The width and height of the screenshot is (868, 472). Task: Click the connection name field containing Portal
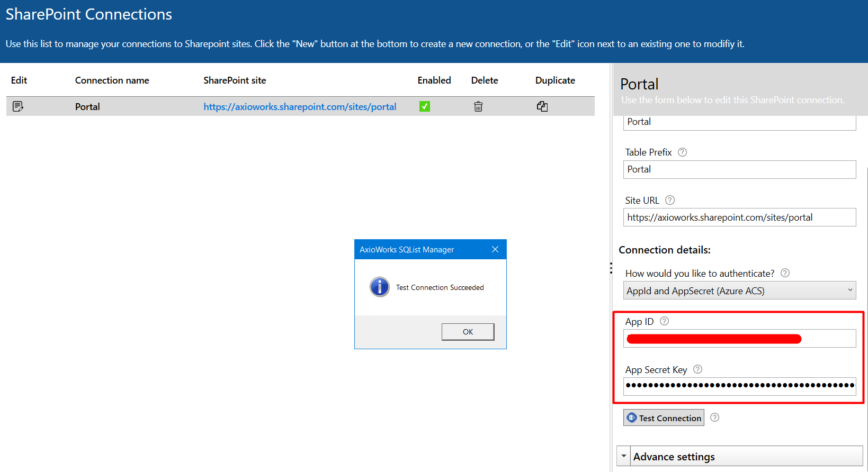point(740,122)
